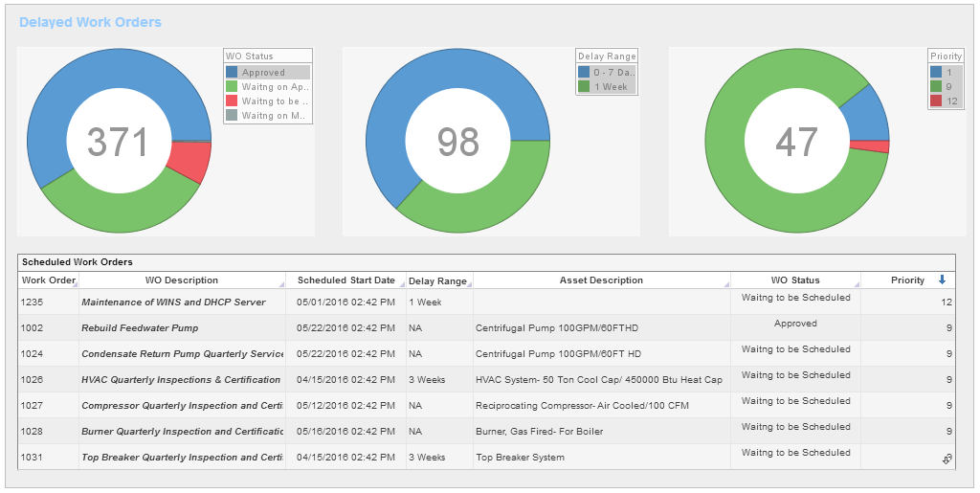
Task: Click the '05/16/2016 02:42 PM' start date
Action: (345, 431)
